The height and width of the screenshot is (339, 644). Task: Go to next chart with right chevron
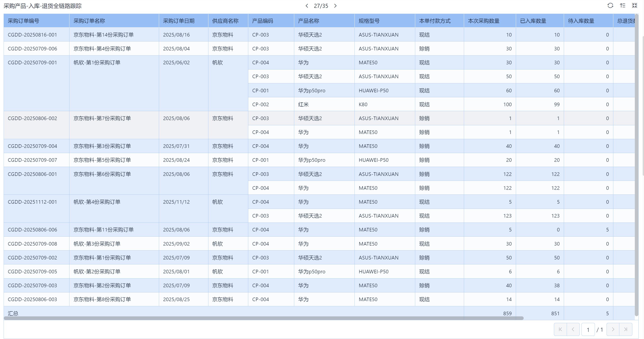click(x=335, y=6)
